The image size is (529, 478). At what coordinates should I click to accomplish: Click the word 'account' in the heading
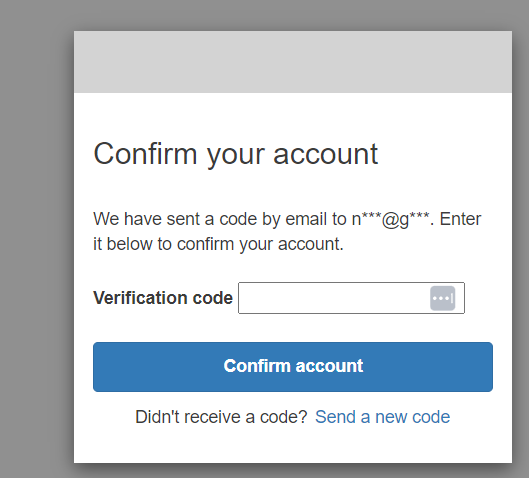(326, 154)
